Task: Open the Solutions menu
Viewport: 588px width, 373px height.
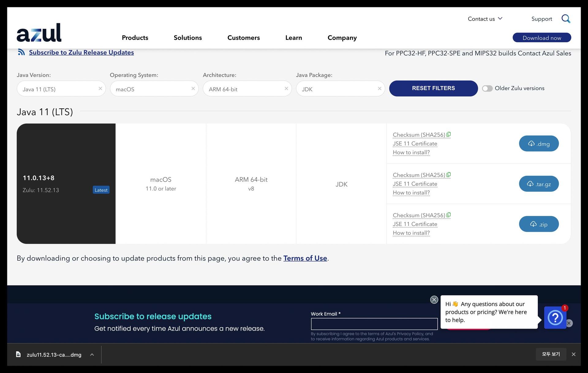Action: point(188,38)
